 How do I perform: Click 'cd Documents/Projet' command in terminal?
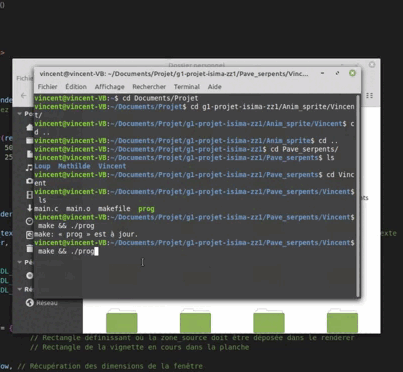(160, 98)
